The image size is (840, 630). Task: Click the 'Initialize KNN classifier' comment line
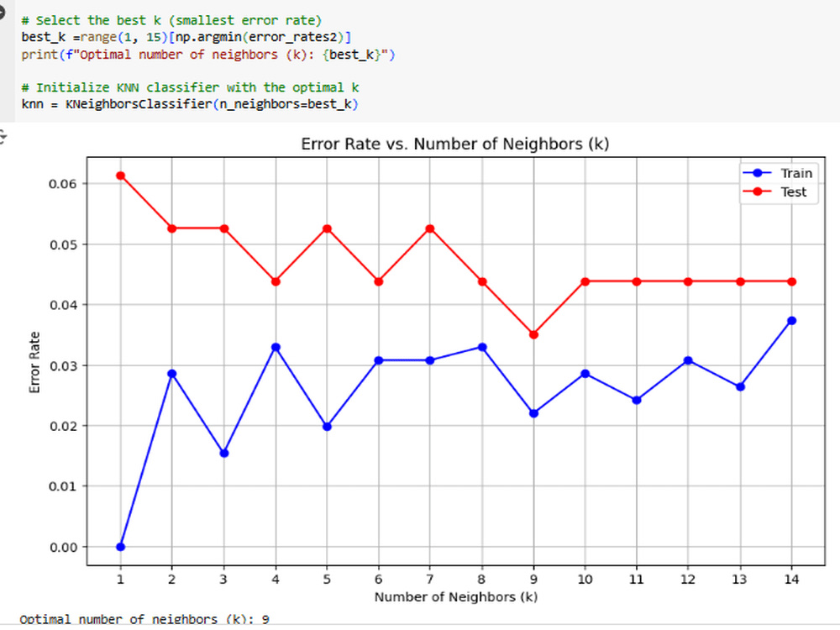coord(190,87)
